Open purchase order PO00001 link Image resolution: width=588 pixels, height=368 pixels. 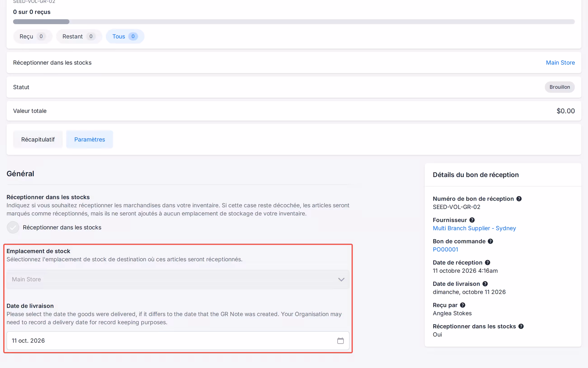tap(445, 249)
